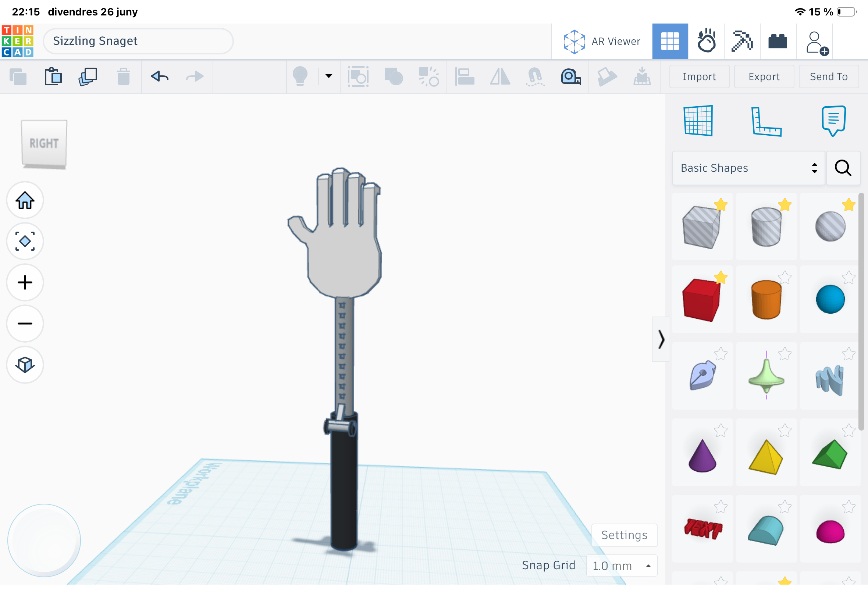Select the Workplane tool

point(698,121)
